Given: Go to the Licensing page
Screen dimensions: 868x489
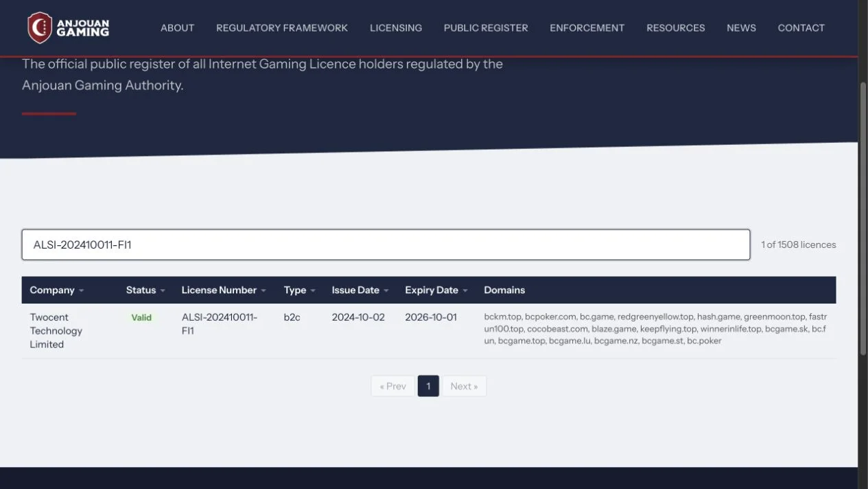Looking at the screenshot, I should pos(396,28).
